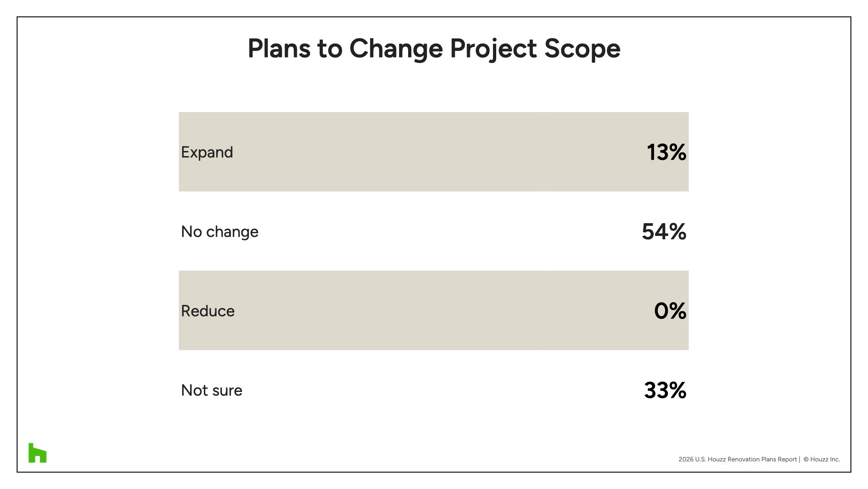
Task: Click the 'Houzz Inc.' footer text
Action: [825, 460]
